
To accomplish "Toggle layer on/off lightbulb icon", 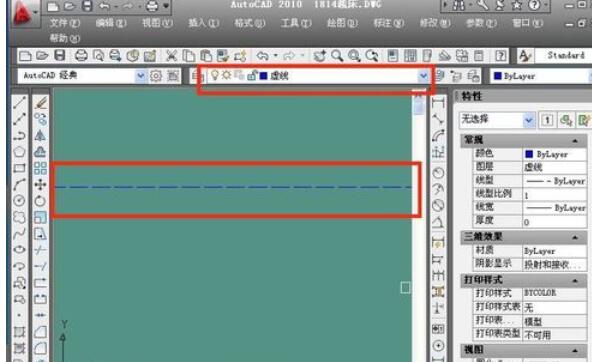I will tap(214, 75).
